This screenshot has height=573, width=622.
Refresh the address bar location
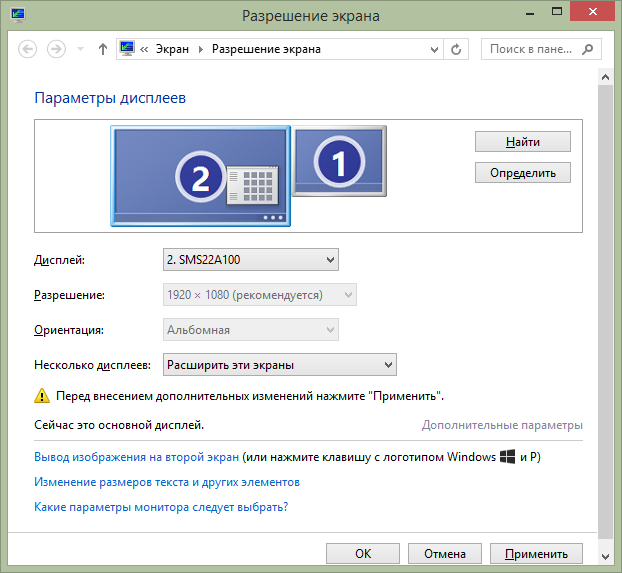pyautogui.click(x=457, y=49)
